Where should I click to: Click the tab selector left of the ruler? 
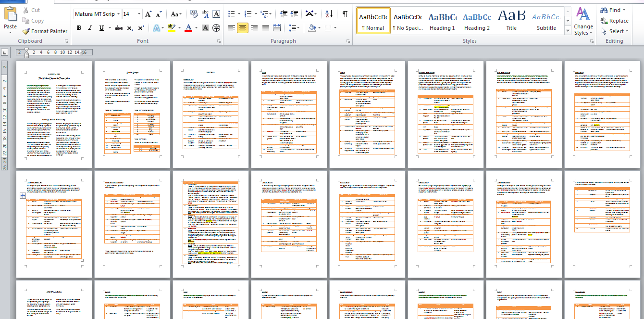pyautogui.click(x=4, y=52)
